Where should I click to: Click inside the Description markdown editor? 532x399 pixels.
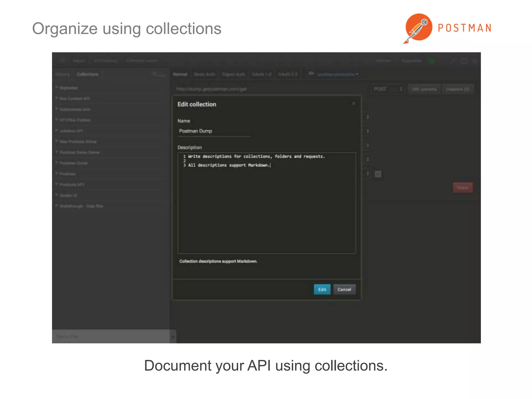click(x=267, y=203)
